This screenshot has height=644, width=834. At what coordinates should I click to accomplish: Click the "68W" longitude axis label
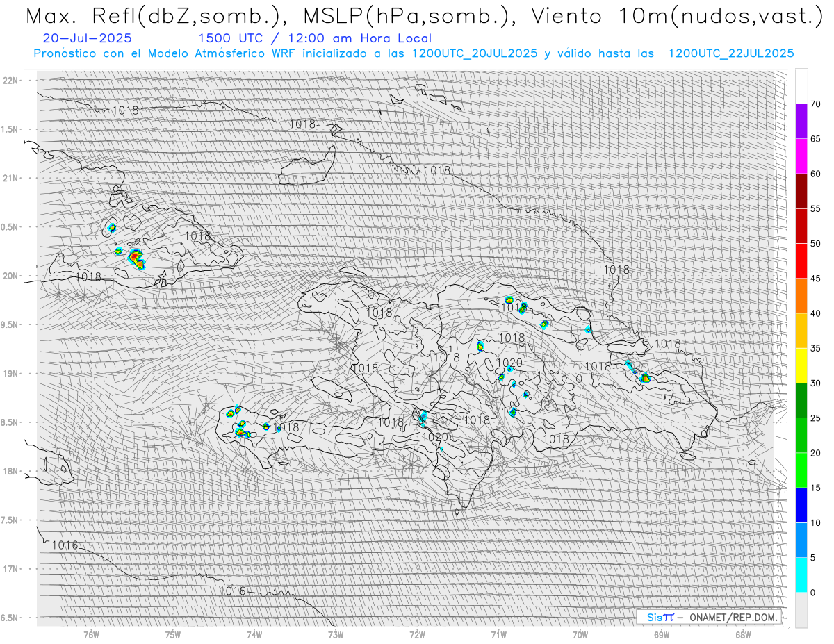[743, 634]
